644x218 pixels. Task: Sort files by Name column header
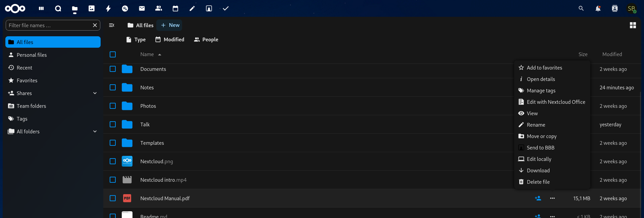(147, 54)
